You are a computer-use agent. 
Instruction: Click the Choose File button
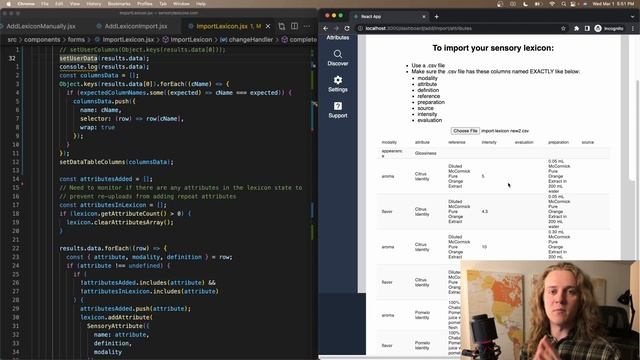point(465,131)
